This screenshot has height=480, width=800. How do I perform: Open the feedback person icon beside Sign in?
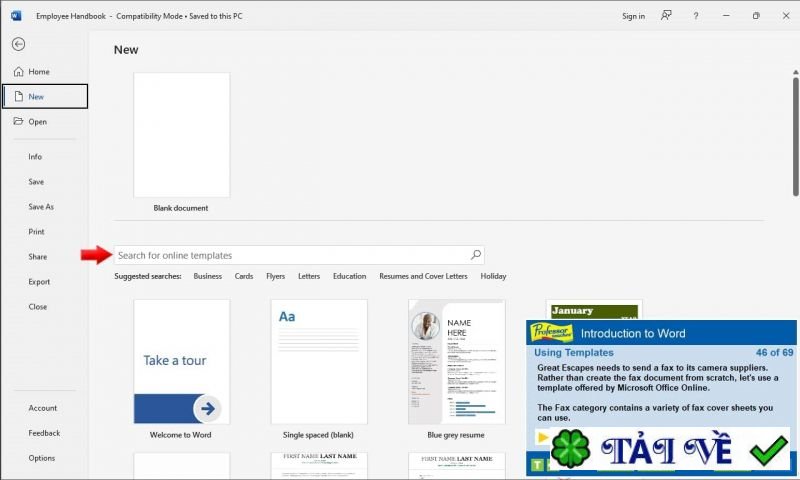point(666,16)
